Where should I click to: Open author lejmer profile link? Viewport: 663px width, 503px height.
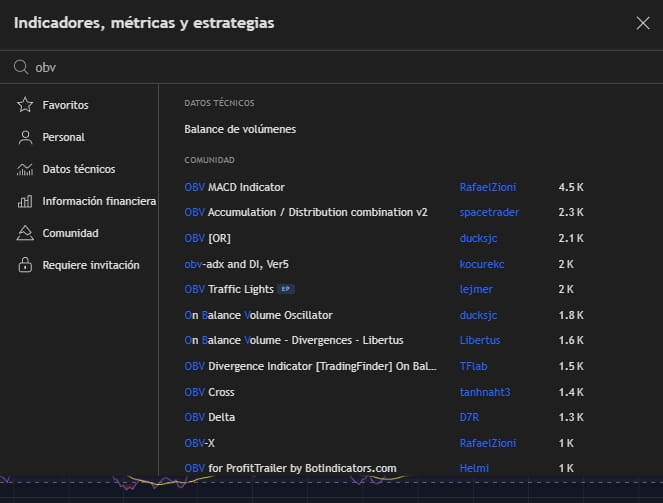coord(476,289)
